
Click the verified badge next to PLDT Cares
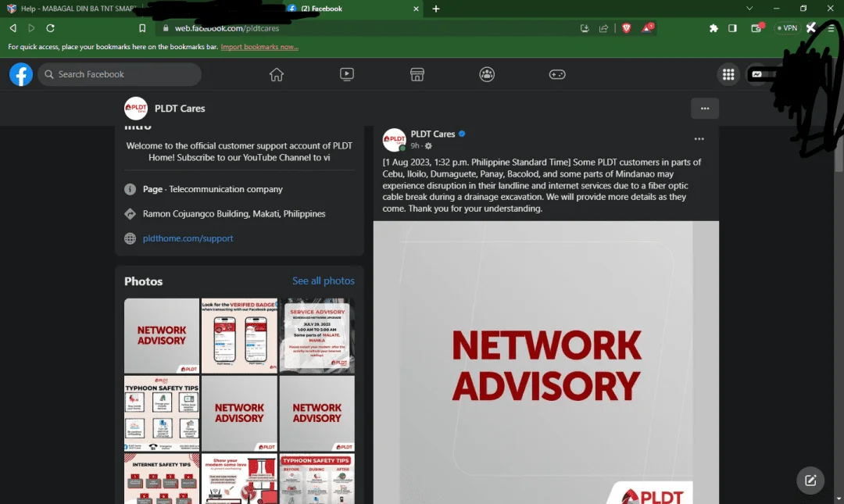(x=462, y=134)
